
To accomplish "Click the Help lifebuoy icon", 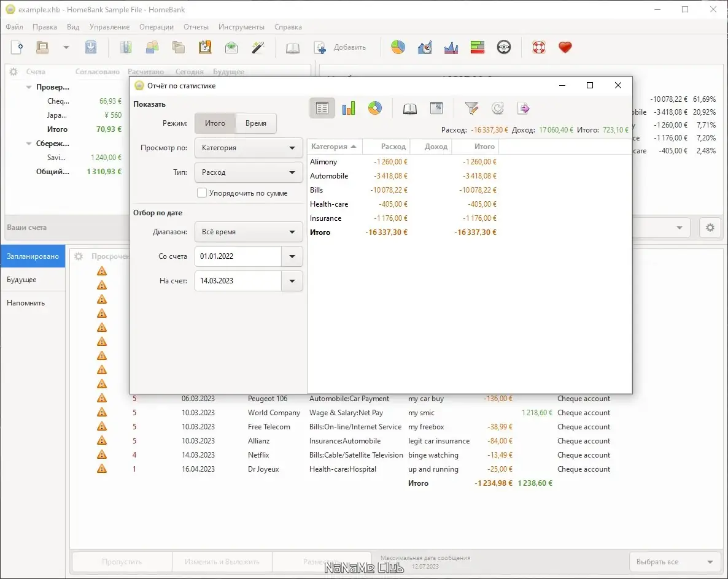I will coord(538,47).
